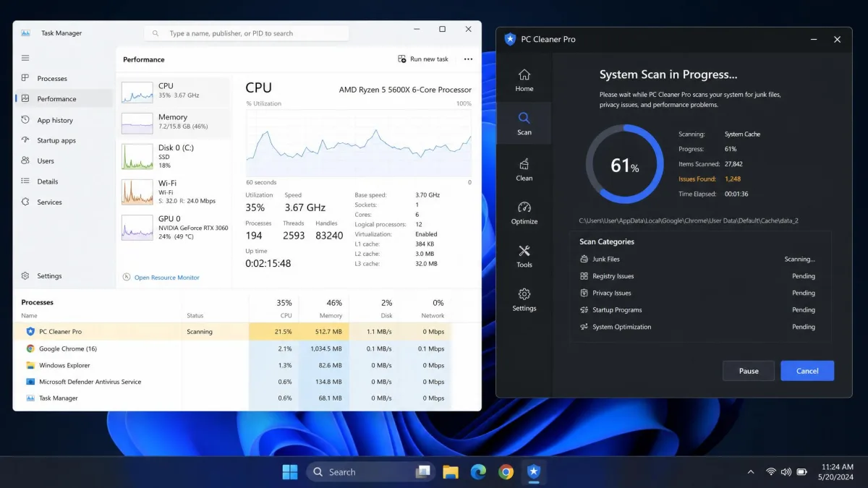Open Task Manager more options ellipsis
Image resolution: width=868 pixels, height=488 pixels.
tap(468, 59)
